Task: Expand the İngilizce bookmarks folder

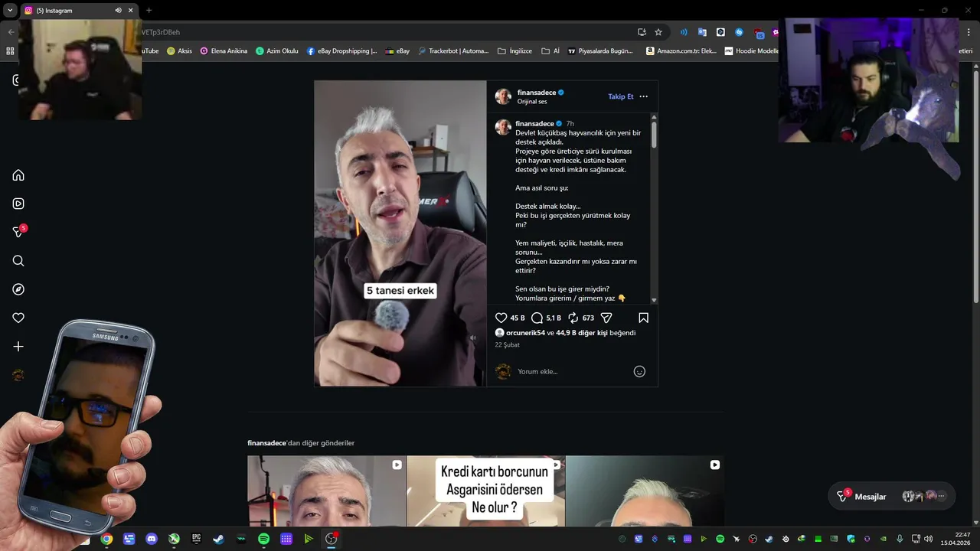Action: 515,51
